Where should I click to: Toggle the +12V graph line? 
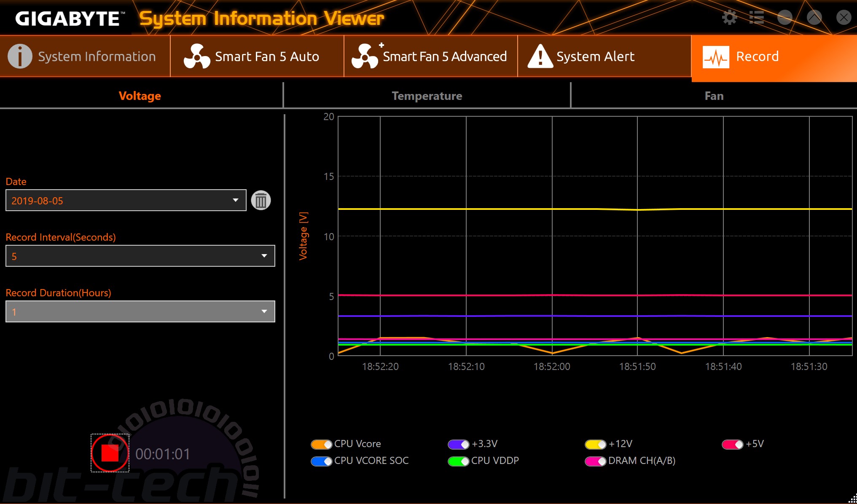(595, 444)
